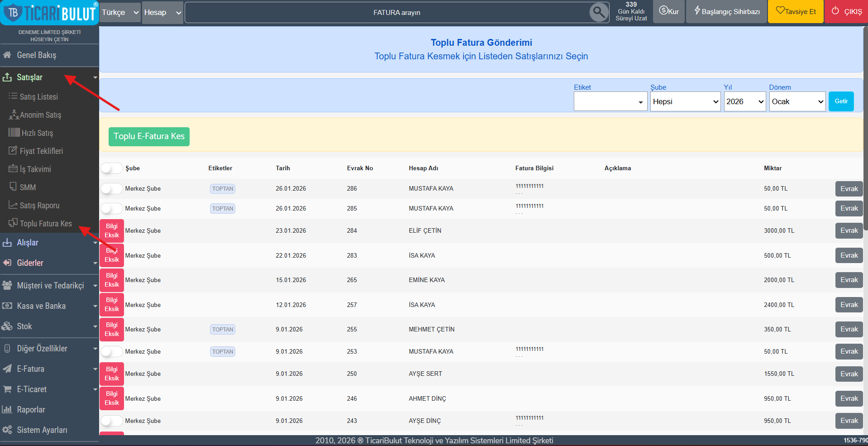Image resolution: width=868 pixels, height=446 pixels.
Task: Open the Dönem dropdown showing Ocak
Action: (797, 101)
